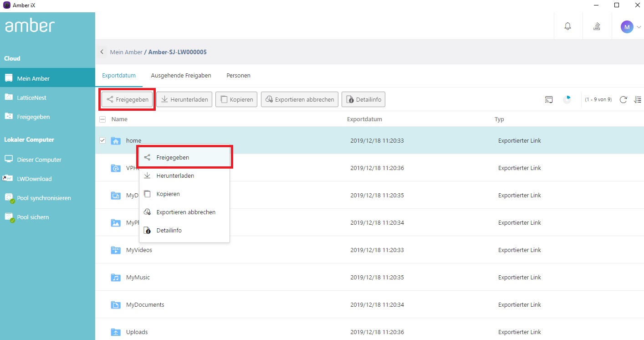Click the Kopieren toolbar button

(236, 99)
